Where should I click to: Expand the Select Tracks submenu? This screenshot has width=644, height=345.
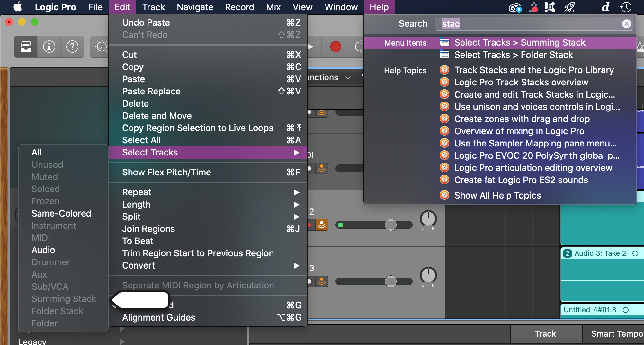click(208, 152)
